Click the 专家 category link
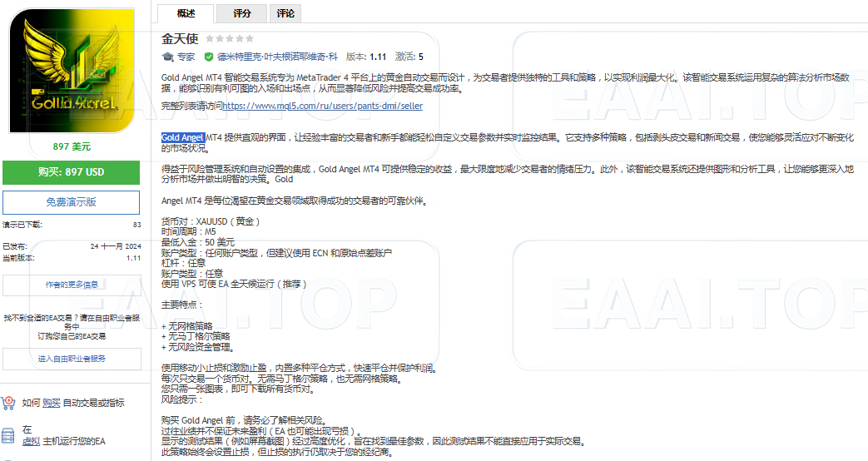Screen dimensions: 868x461 click(x=186, y=57)
